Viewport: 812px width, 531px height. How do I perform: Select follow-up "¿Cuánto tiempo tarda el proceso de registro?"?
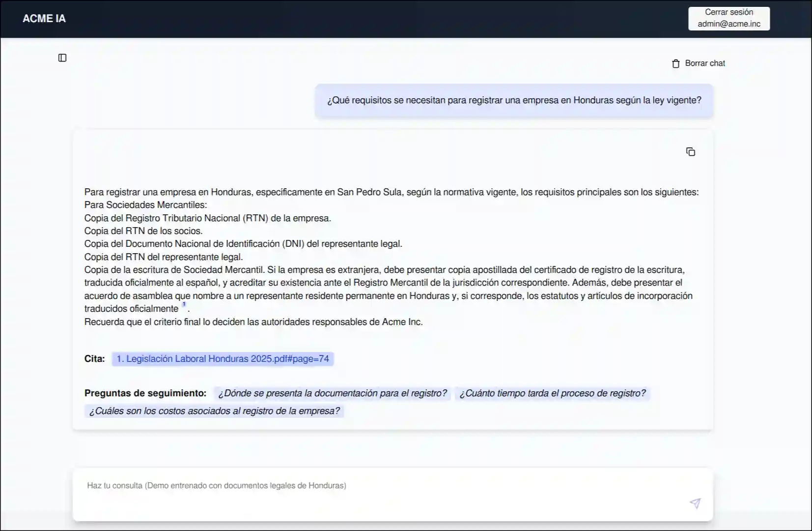pyautogui.click(x=552, y=393)
